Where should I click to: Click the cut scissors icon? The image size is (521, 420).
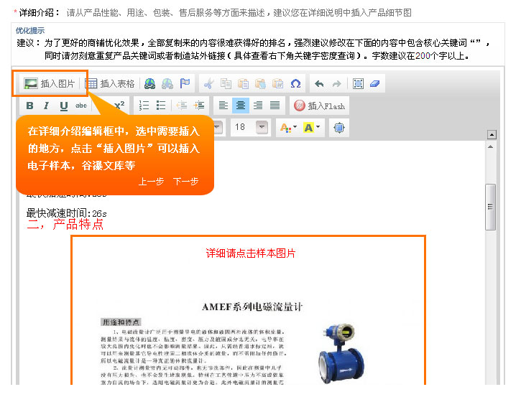208,83
